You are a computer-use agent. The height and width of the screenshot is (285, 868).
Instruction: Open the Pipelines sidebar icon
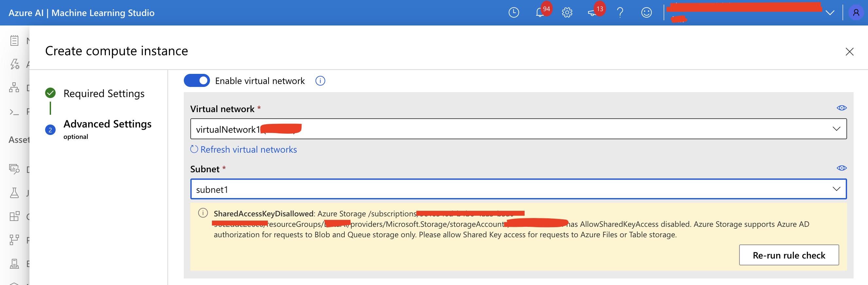tap(14, 240)
